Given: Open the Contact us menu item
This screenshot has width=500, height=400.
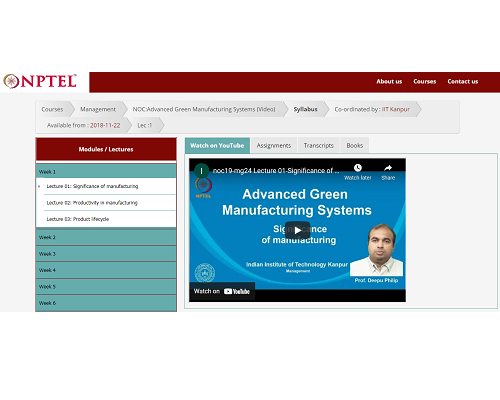Looking at the screenshot, I should pyautogui.click(x=463, y=81).
